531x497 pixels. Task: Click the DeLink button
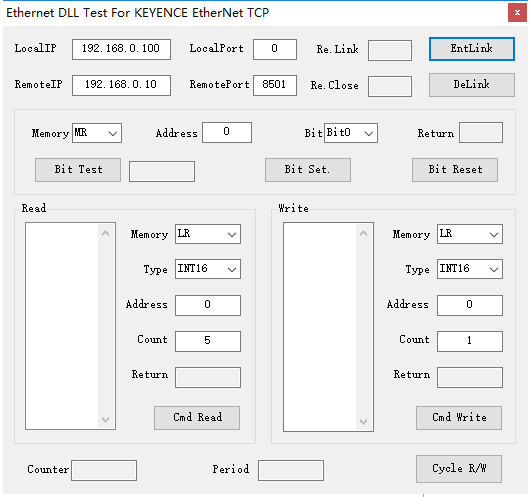pos(471,85)
